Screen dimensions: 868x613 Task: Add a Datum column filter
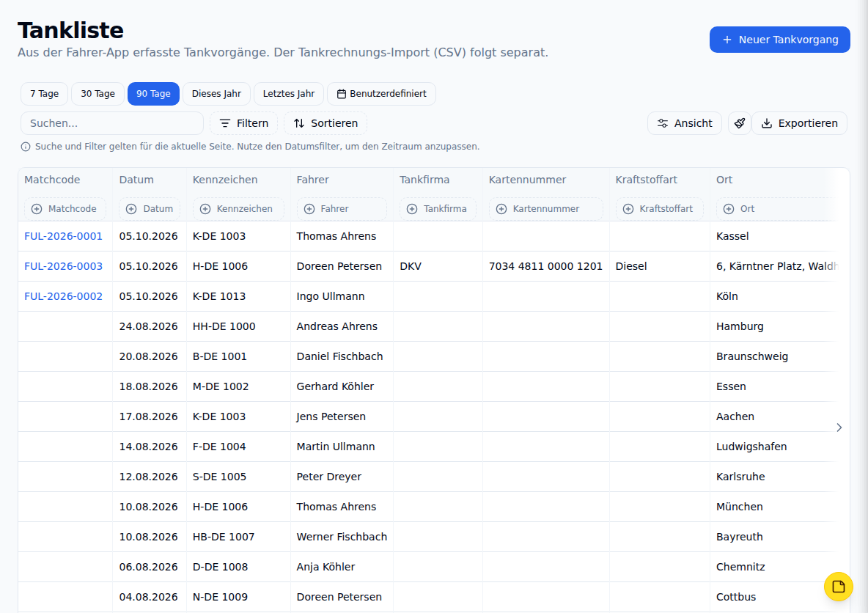pyautogui.click(x=150, y=209)
